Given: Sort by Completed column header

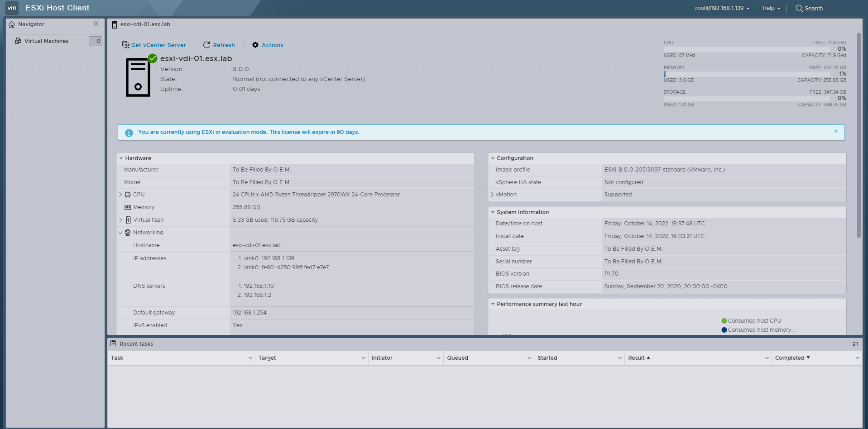Looking at the screenshot, I should 790,358.
